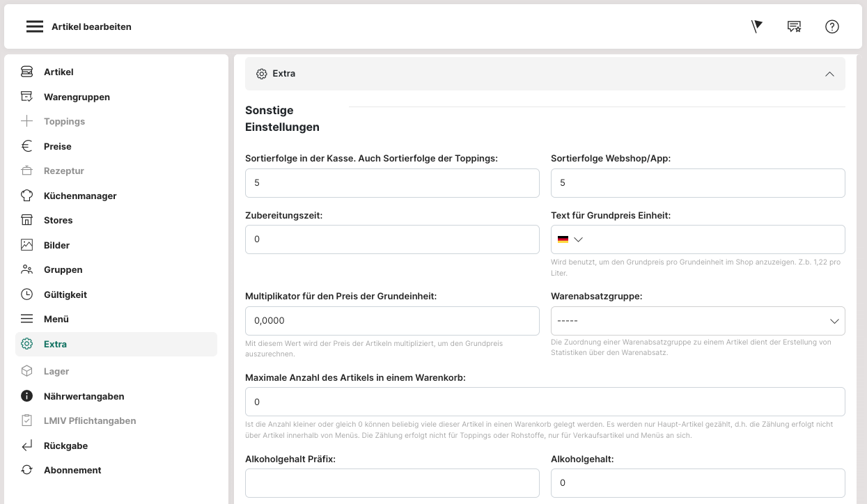Screen dimensions: 867x504
Task: Click the Rückgabe return arrow icon
Action: coord(27,446)
